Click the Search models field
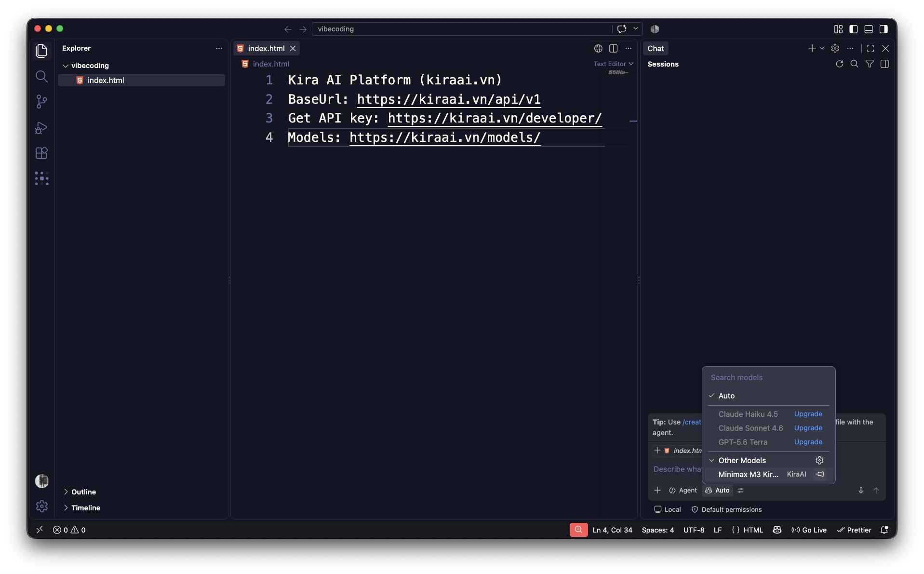This screenshot has height=574, width=924. tap(768, 378)
